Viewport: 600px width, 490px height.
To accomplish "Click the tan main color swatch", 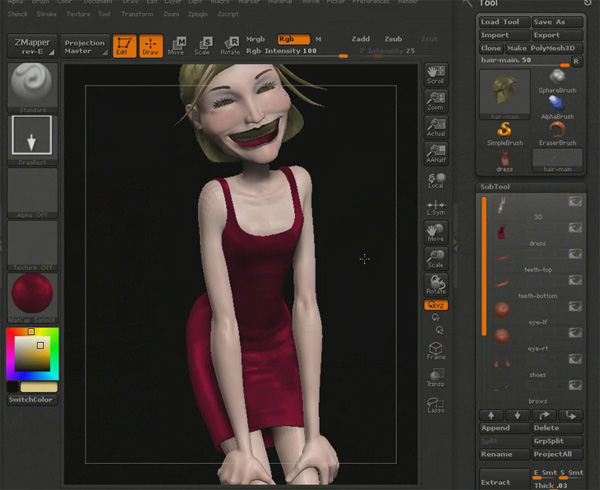I will pos(39,387).
